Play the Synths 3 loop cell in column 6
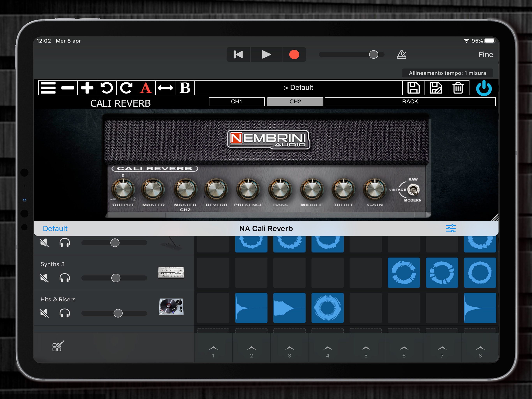532x399 pixels. coord(404,273)
